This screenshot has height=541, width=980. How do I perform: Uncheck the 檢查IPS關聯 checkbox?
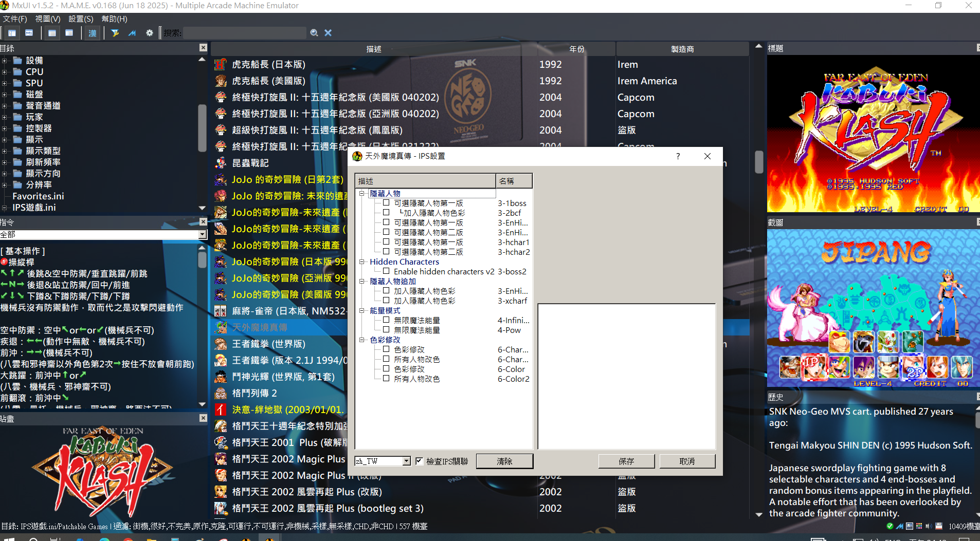419,461
